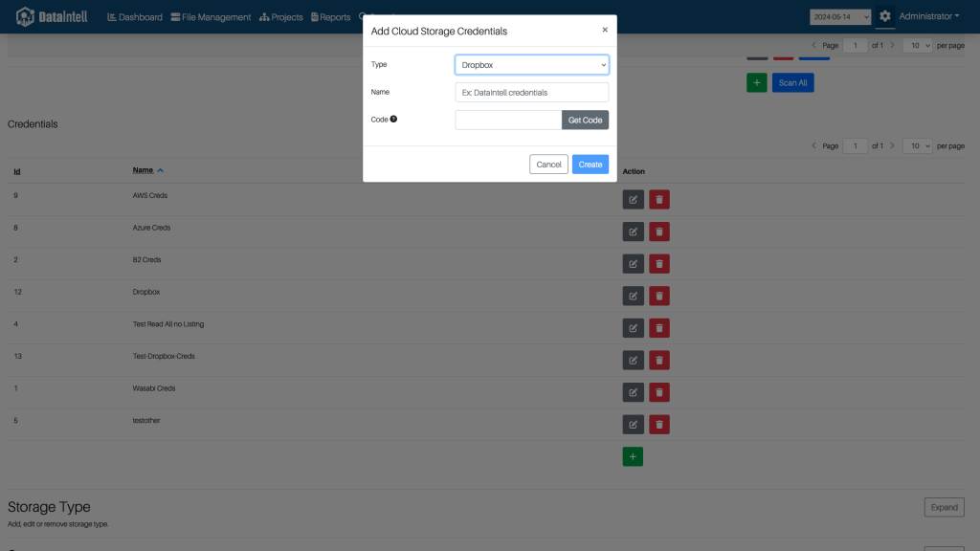Open the Type dropdown showing Dropbox
The width and height of the screenshot is (980, 551).
(532, 65)
